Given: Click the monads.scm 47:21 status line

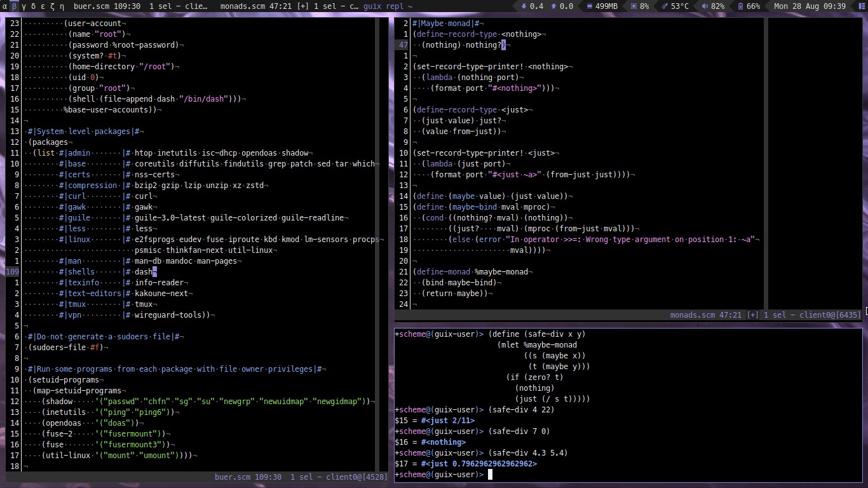Looking at the screenshot, I should [766, 315].
